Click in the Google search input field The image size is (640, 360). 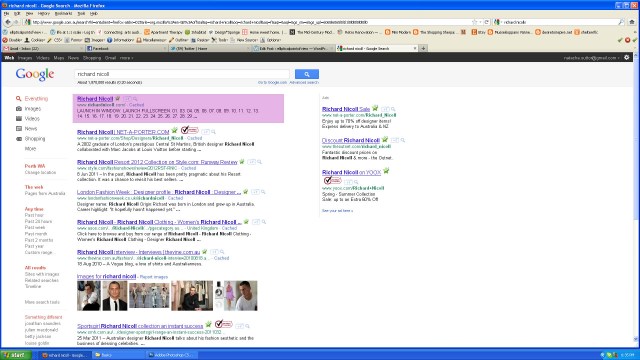click(182, 74)
